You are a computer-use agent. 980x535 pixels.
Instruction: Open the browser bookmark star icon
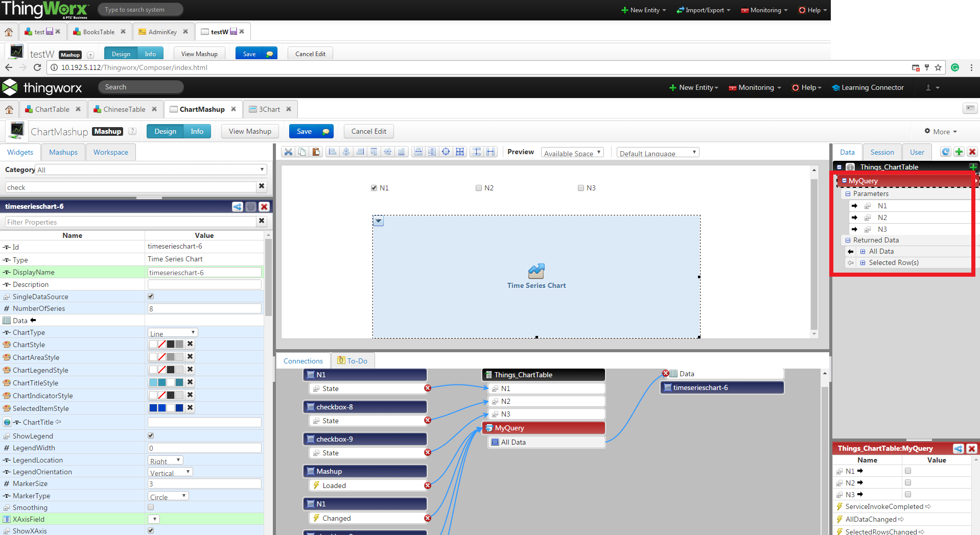[x=938, y=67]
